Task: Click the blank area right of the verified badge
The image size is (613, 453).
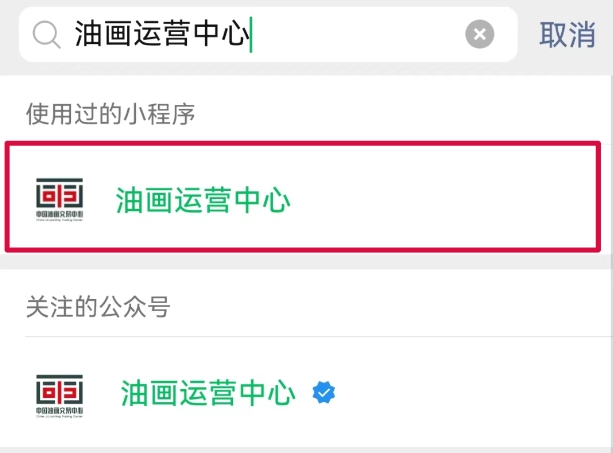Action: [x=469, y=392]
